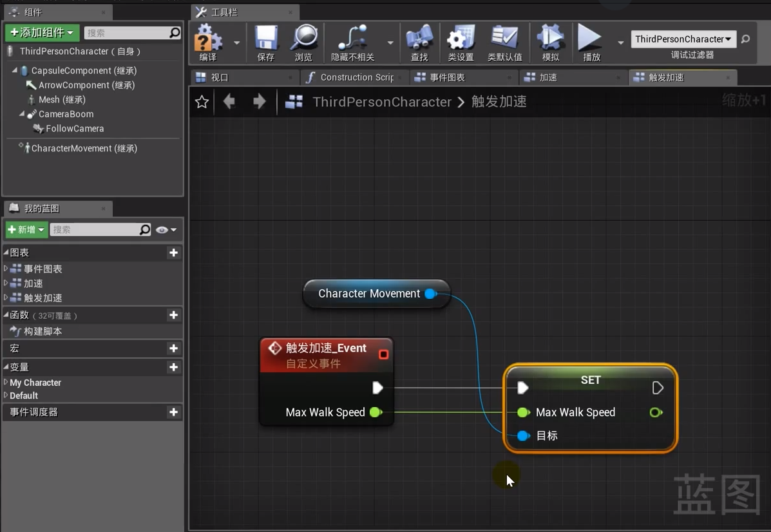Select the 我的蓝图 My Blueprint tab
771x532 pixels.
(57, 209)
